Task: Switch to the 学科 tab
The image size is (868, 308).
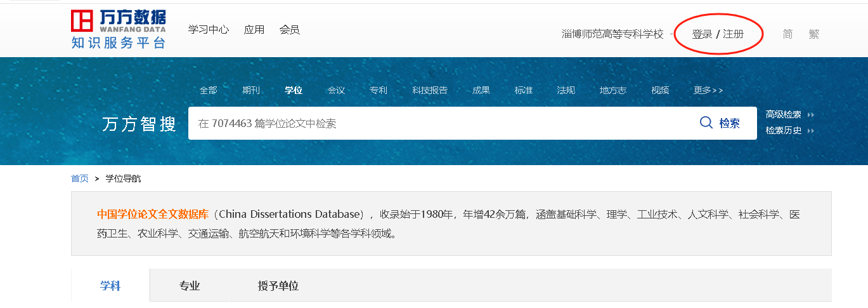Action: (x=110, y=286)
